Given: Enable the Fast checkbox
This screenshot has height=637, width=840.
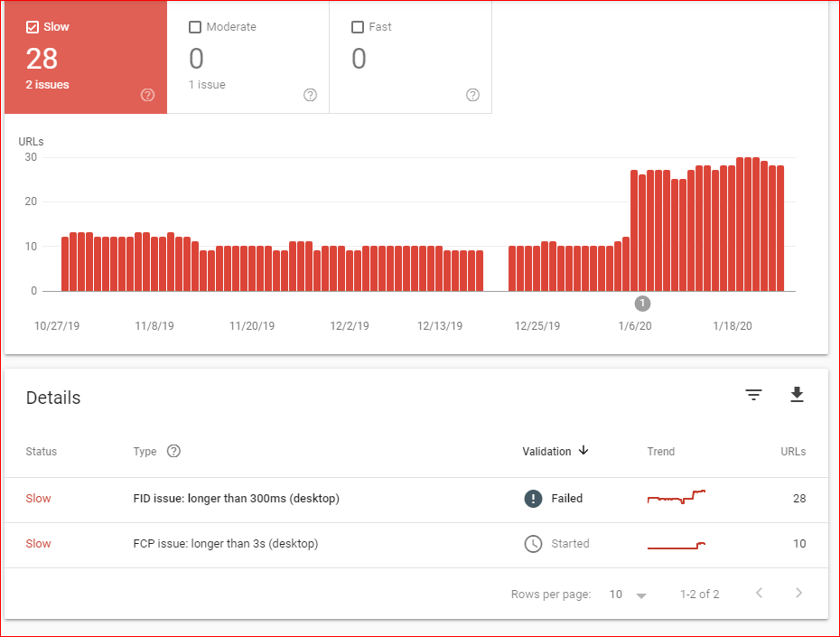Looking at the screenshot, I should pyautogui.click(x=358, y=27).
